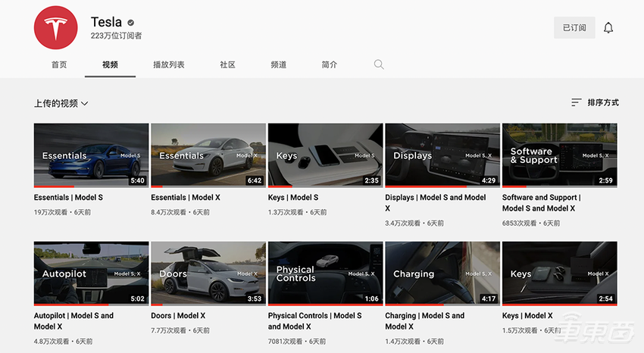Click the verified badge next to Tesla
644x353 pixels.
tap(131, 23)
